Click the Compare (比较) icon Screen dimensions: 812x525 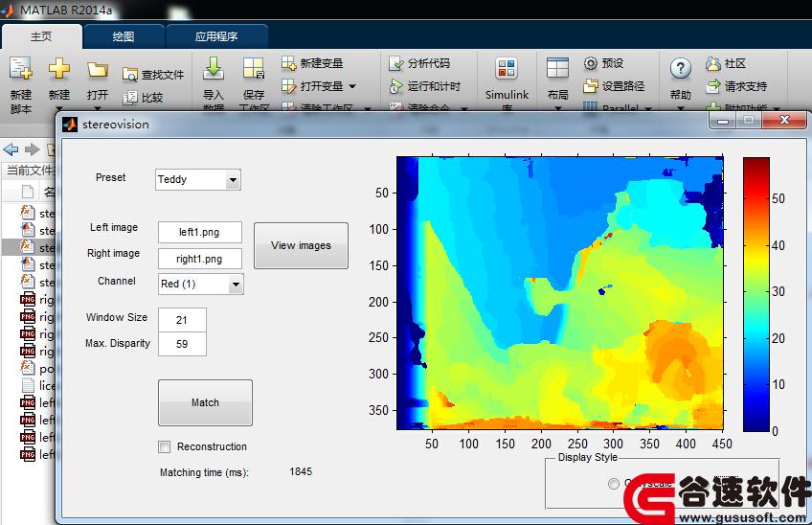(x=130, y=97)
